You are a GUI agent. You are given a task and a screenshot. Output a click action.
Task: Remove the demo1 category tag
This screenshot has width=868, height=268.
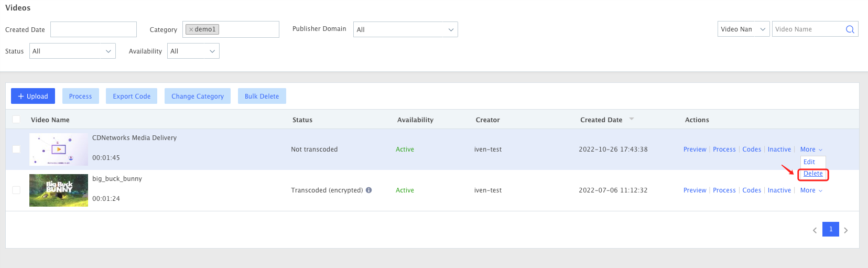[x=191, y=29]
